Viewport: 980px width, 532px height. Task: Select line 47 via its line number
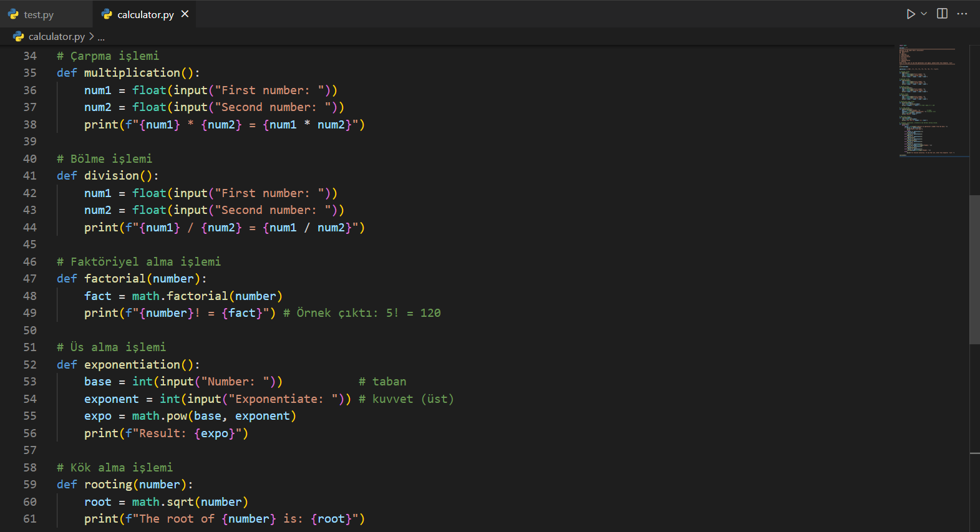[x=30, y=279]
